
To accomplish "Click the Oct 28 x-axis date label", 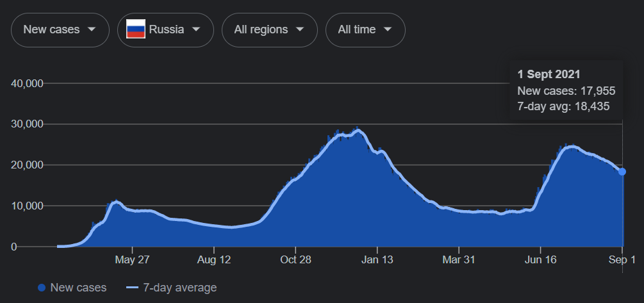I will point(295,260).
